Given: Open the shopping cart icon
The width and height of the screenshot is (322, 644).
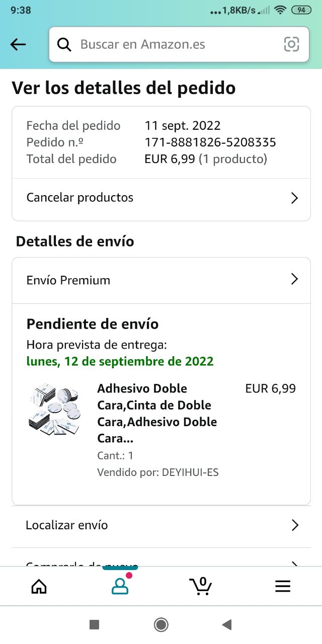Looking at the screenshot, I should (x=201, y=586).
